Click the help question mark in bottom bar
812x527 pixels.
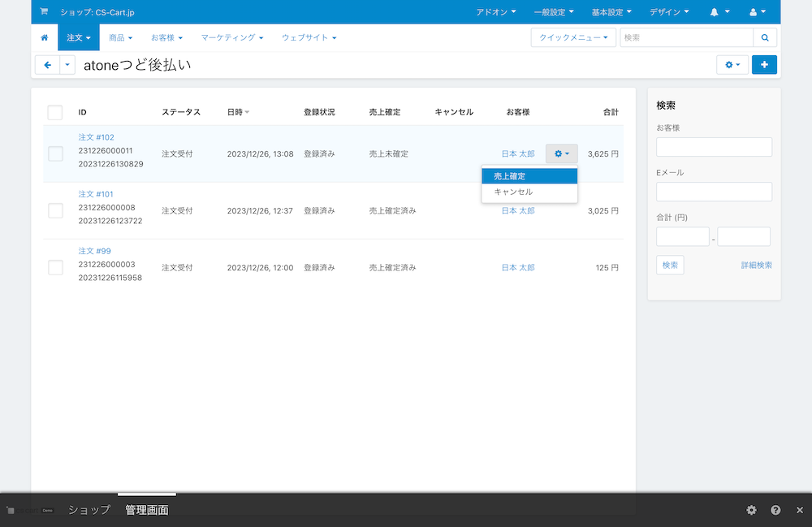[775, 511]
